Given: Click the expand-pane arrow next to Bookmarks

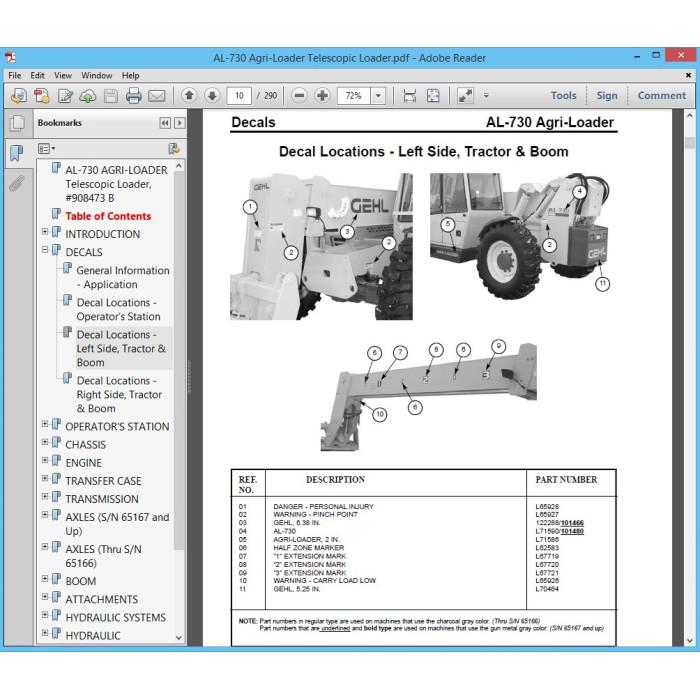Looking at the screenshot, I should [x=179, y=123].
